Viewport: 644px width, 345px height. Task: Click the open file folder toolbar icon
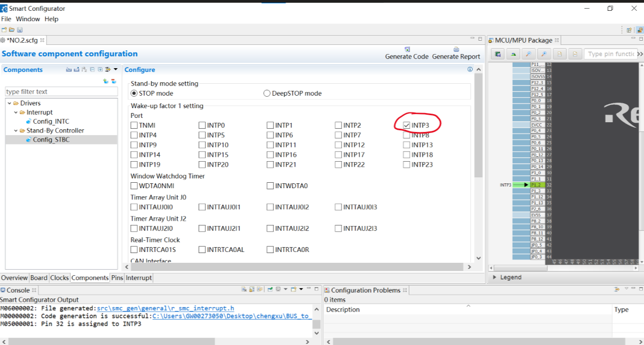(x=12, y=30)
